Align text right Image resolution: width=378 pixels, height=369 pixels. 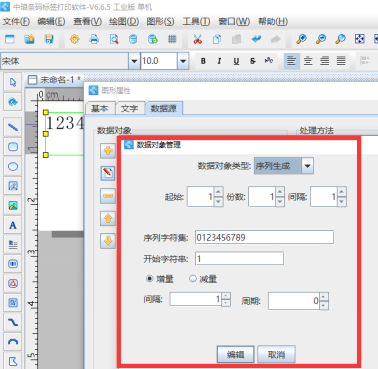pos(325,61)
